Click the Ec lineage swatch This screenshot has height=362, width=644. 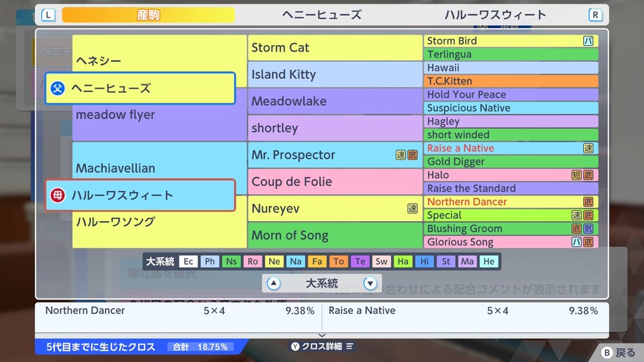[x=188, y=261]
